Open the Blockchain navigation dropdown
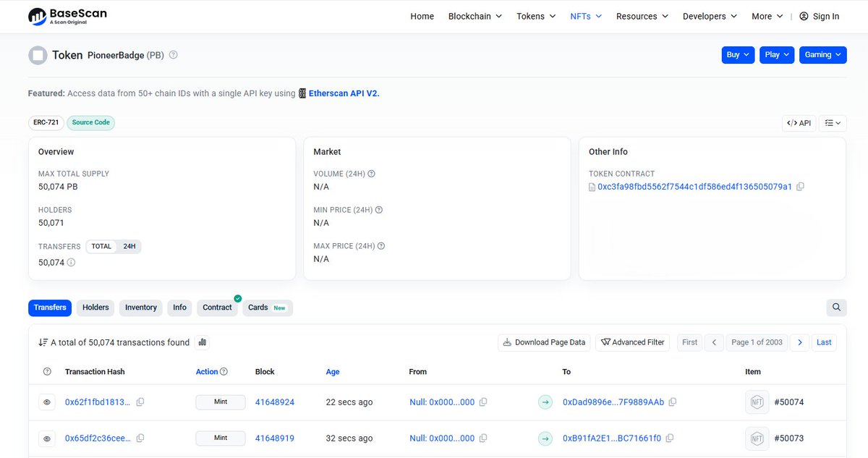 click(474, 16)
